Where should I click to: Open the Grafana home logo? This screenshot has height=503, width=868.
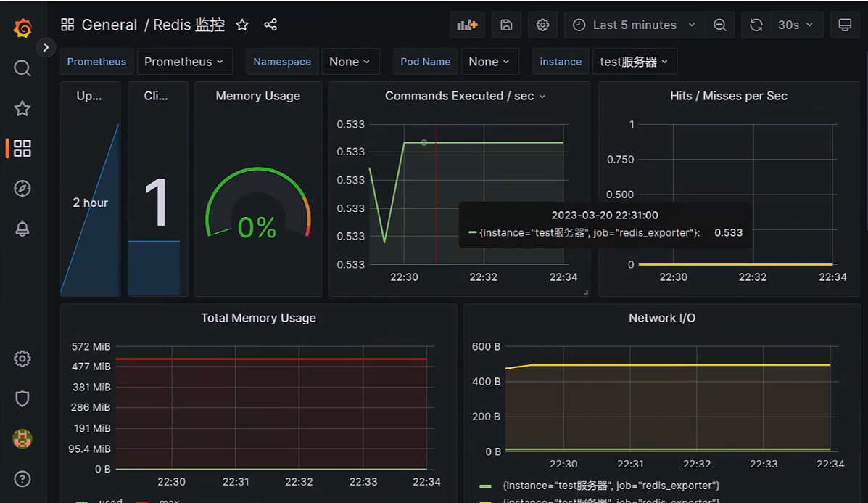pos(22,28)
